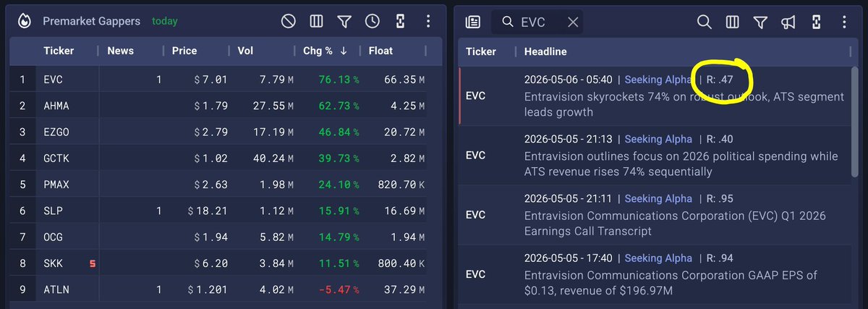
Task: Sort by the Vol column header
Action: point(246,51)
